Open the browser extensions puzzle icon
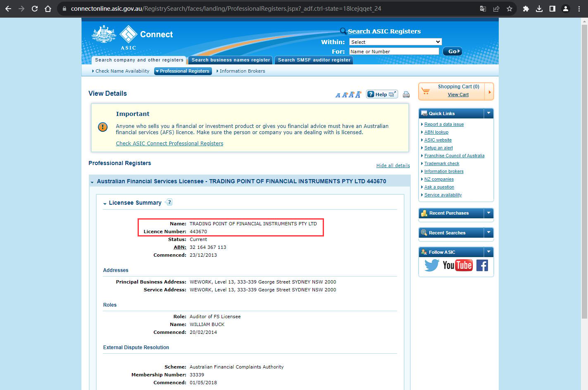This screenshot has height=390, width=588. pyautogui.click(x=526, y=8)
